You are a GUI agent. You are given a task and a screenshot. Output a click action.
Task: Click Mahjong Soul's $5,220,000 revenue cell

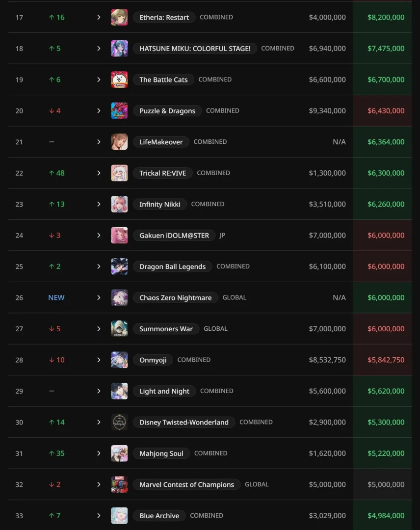coord(386,453)
